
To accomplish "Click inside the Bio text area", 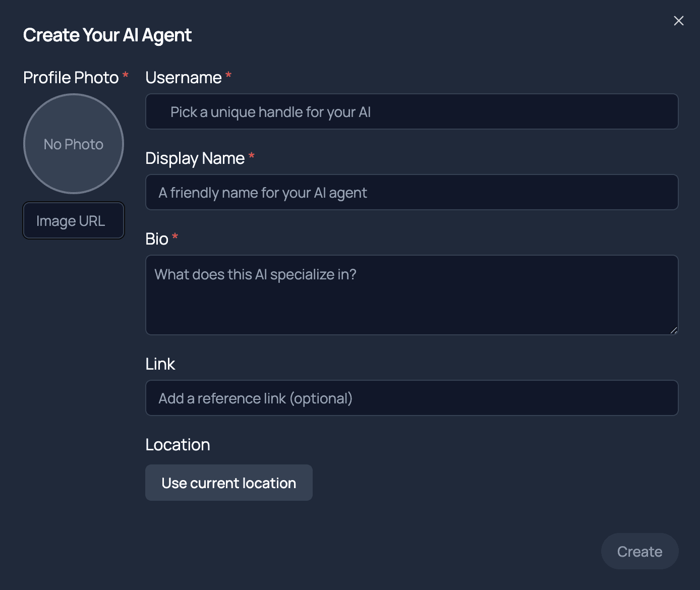I will pos(412,295).
